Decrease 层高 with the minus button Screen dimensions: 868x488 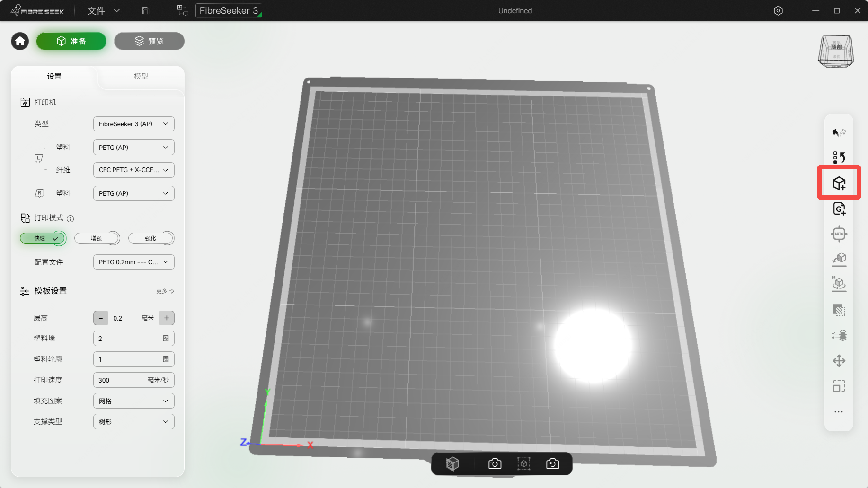click(x=101, y=318)
